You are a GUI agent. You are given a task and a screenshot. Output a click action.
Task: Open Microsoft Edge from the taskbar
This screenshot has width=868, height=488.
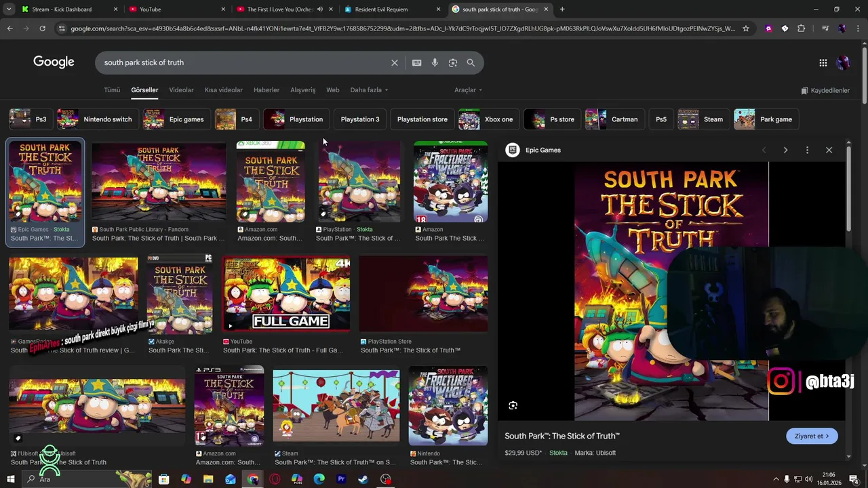[x=319, y=479]
